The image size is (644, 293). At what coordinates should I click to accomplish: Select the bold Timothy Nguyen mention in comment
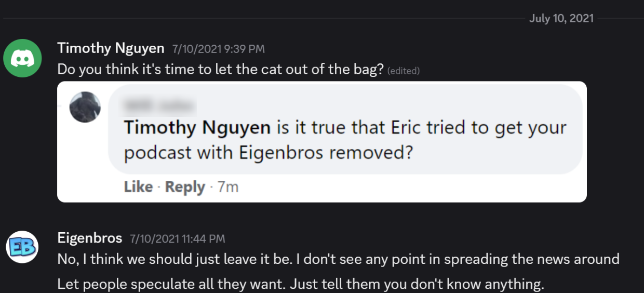pyautogui.click(x=197, y=128)
